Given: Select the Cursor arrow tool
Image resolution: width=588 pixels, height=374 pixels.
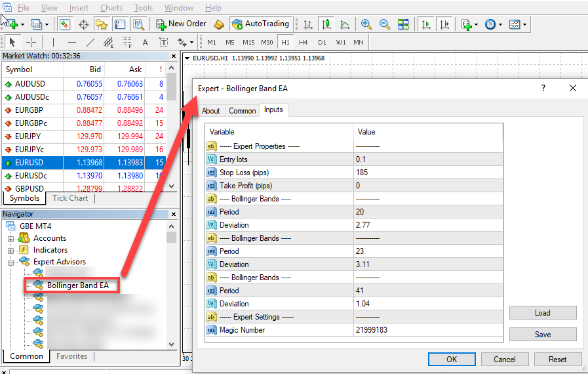Looking at the screenshot, I should point(12,42).
